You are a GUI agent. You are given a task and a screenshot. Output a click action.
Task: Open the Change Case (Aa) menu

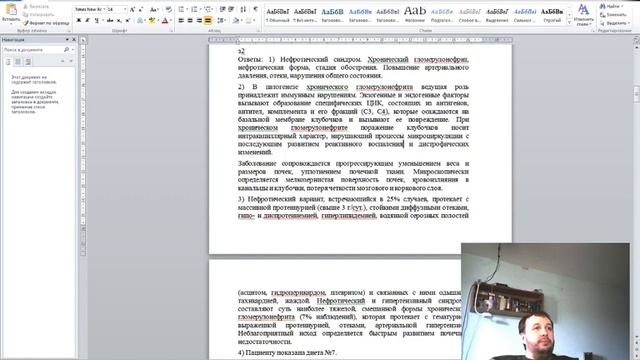tap(153, 9)
